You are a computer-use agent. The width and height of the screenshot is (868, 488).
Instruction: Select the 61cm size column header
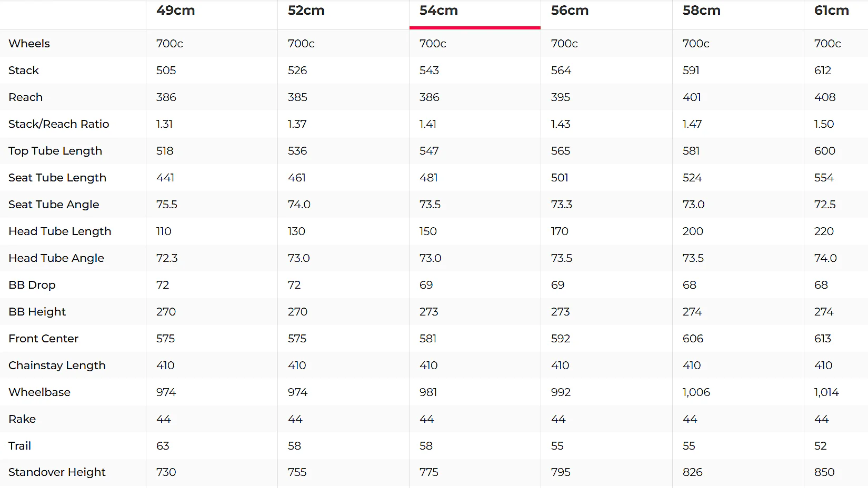(x=831, y=11)
